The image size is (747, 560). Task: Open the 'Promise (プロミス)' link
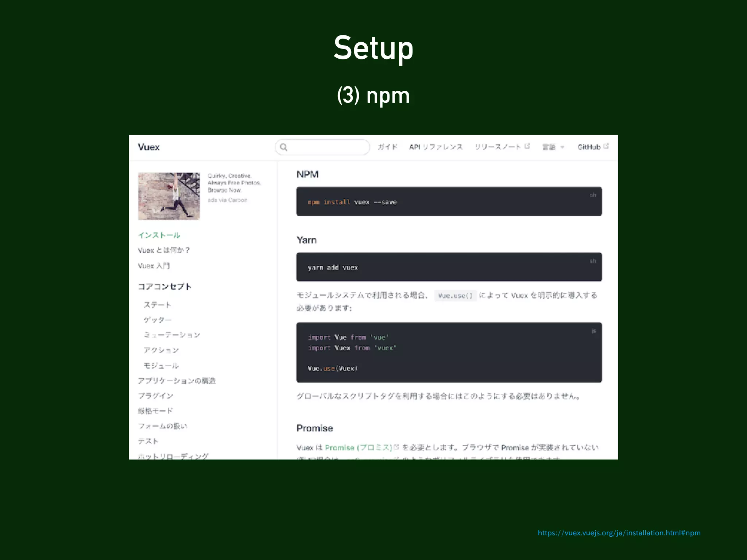pyautogui.click(x=359, y=447)
